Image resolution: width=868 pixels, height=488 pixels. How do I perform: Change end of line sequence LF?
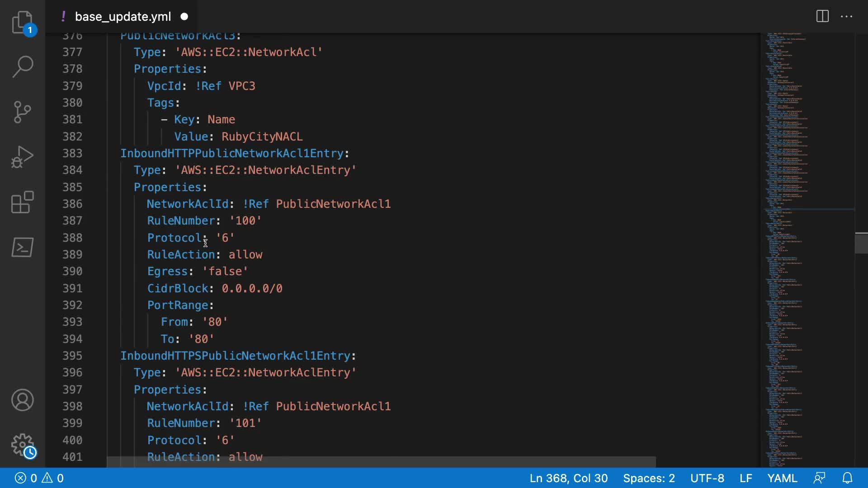click(x=745, y=478)
